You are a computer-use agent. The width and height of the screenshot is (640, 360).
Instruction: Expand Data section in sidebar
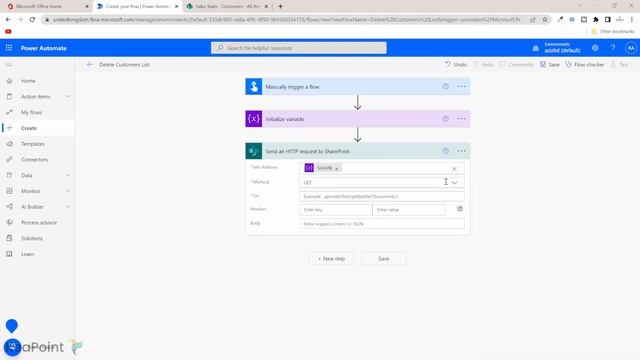(x=67, y=175)
